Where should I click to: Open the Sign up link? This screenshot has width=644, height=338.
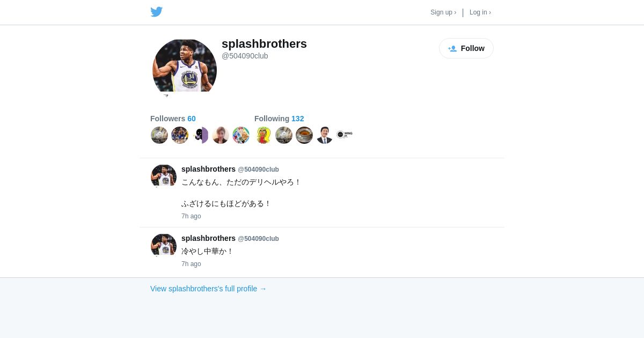pyautogui.click(x=443, y=12)
